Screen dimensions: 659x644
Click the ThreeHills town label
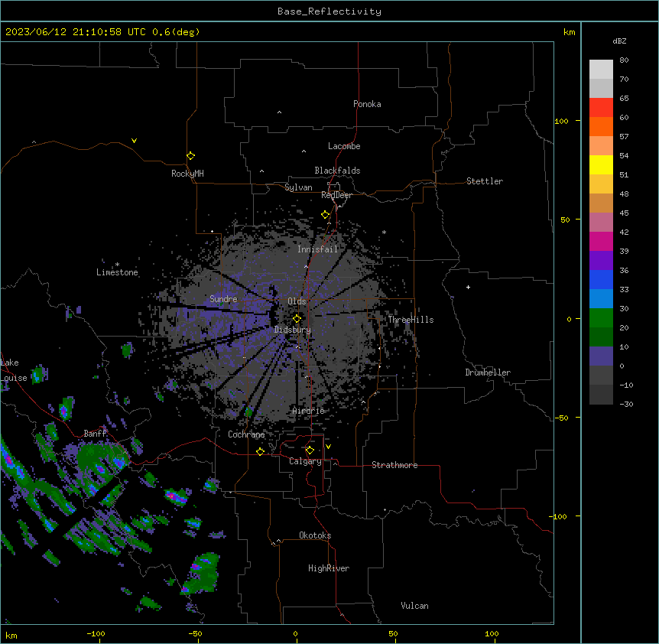[x=411, y=320]
